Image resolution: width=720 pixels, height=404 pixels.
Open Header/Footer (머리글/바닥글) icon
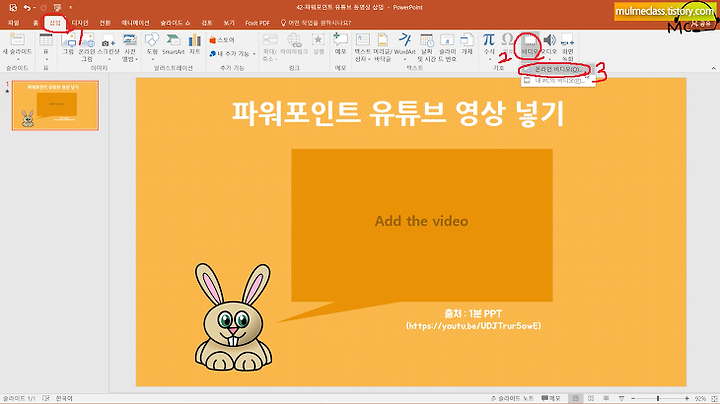tap(382, 40)
